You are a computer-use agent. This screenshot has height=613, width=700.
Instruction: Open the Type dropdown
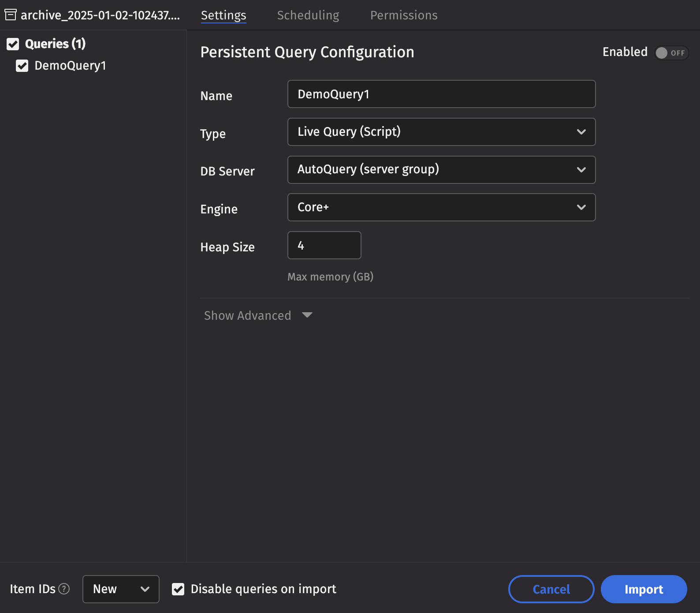click(x=441, y=132)
